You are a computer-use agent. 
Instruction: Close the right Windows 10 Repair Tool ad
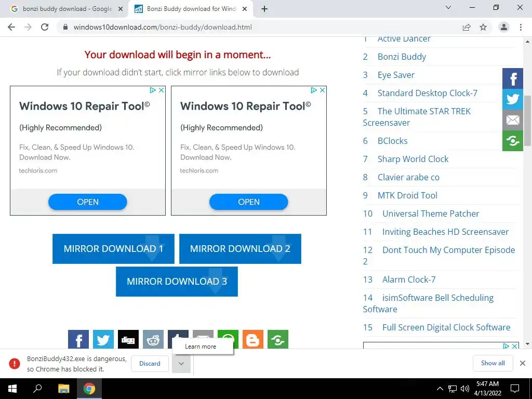coord(322,90)
